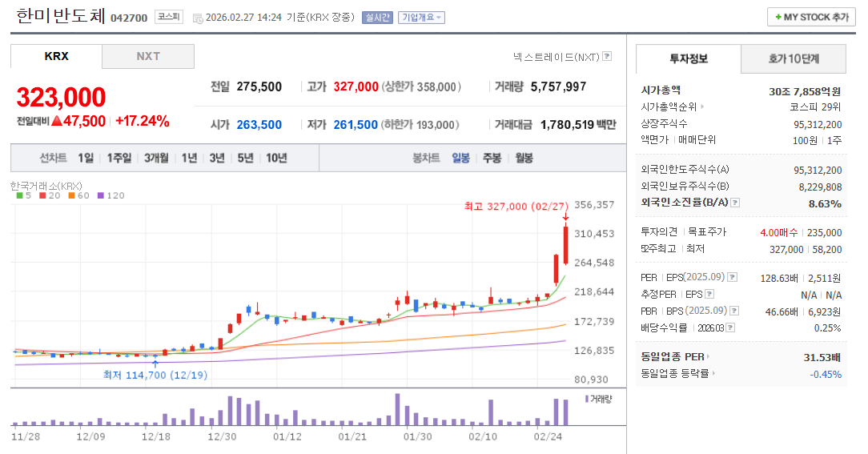The height and width of the screenshot is (454, 868).
Task: Click the stock code 042700
Action: pyautogui.click(x=129, y=18)
